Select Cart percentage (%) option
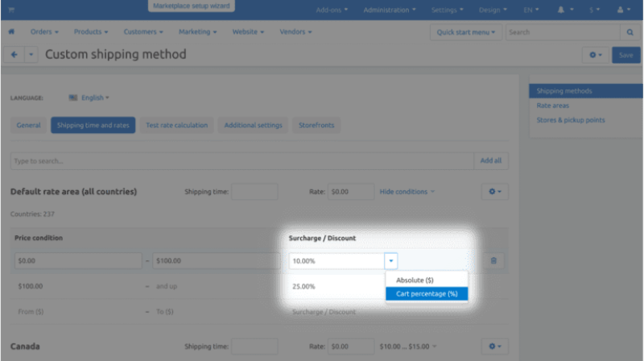This screenshot has height=361, width=644. pos(426,293)
